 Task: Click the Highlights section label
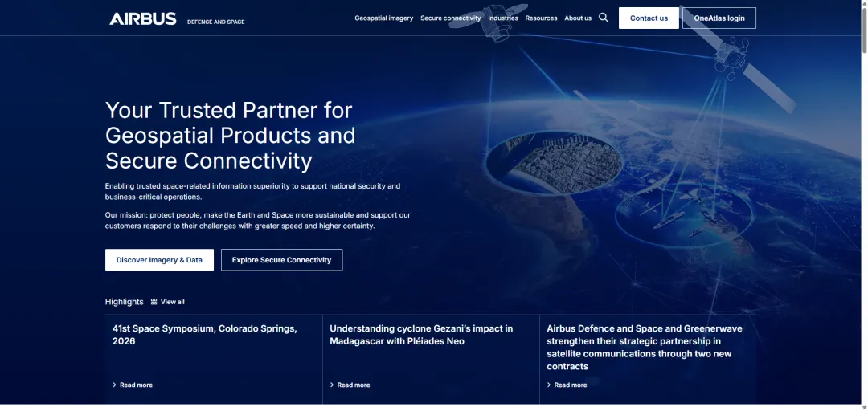(x=124, y=302)
